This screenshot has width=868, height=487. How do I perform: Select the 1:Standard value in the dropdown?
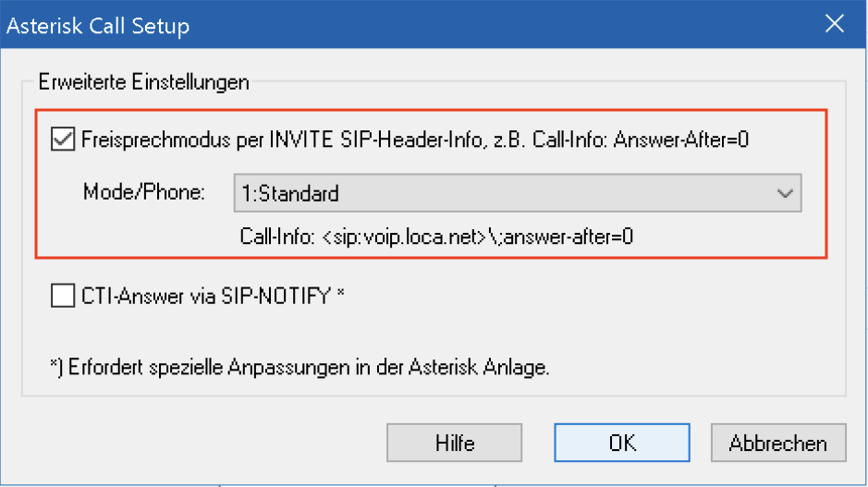pyautogui.click(x=289, y=194)
